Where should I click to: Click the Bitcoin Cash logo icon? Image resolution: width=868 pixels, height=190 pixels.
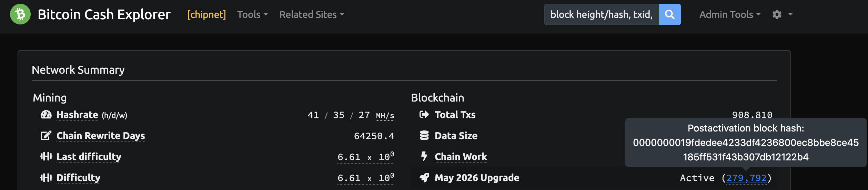tap(20, 14)
